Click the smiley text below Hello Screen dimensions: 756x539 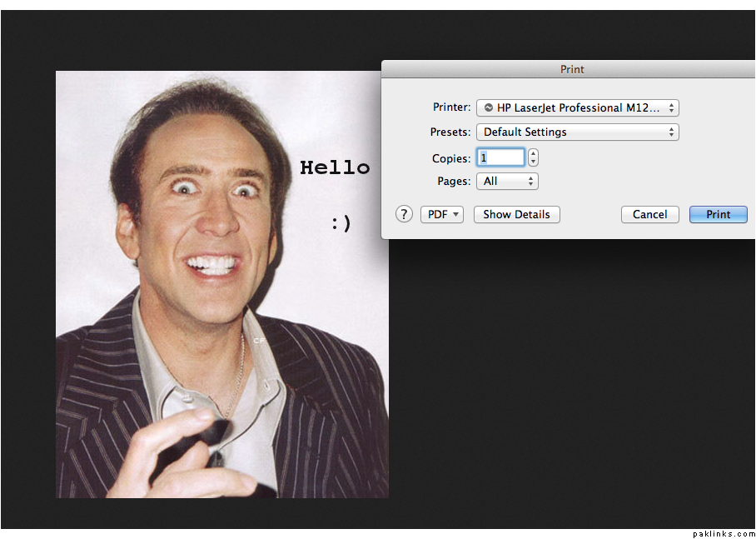pos(341,223)
